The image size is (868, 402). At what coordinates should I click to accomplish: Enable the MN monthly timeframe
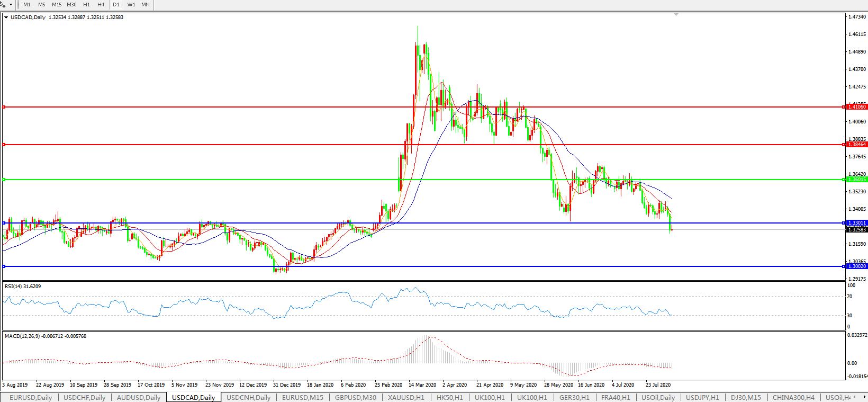click(x=146, y=4)
